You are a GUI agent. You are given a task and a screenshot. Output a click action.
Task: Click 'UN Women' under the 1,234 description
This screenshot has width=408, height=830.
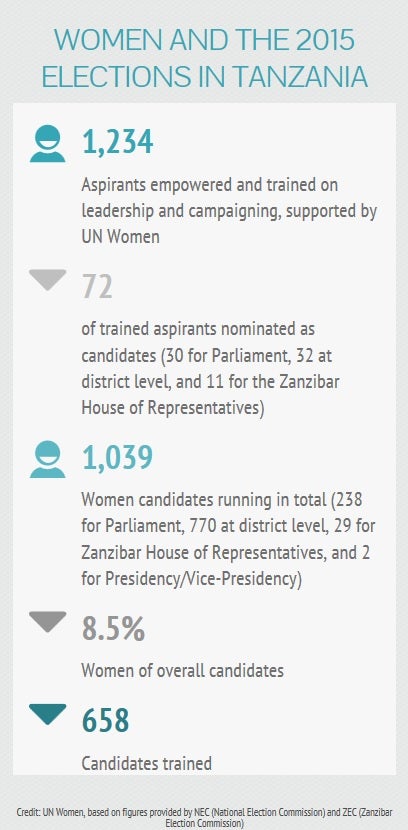(120, 236)
